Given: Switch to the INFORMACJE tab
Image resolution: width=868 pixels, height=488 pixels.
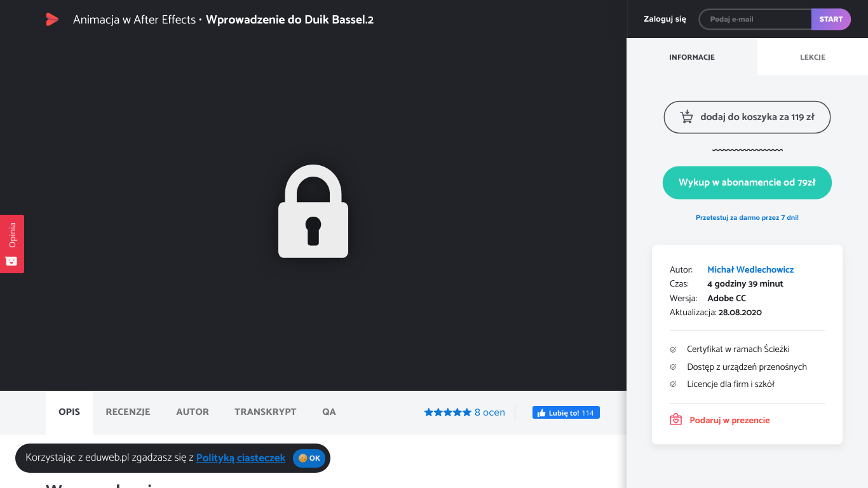Looking at the screenshot, I should pos(692,57).
